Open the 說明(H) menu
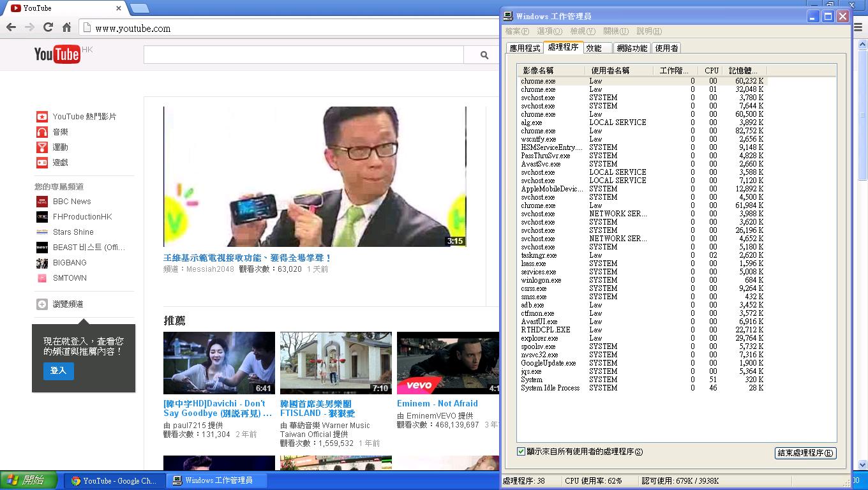Screen dimensions: 868x490 (x=649, y=31)
